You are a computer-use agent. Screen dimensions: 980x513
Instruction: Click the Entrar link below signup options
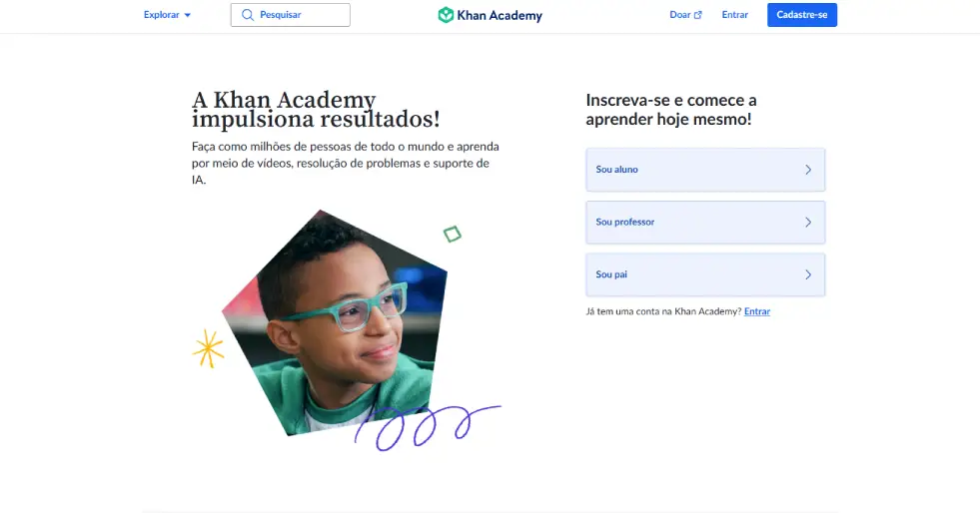pos(757,311)
